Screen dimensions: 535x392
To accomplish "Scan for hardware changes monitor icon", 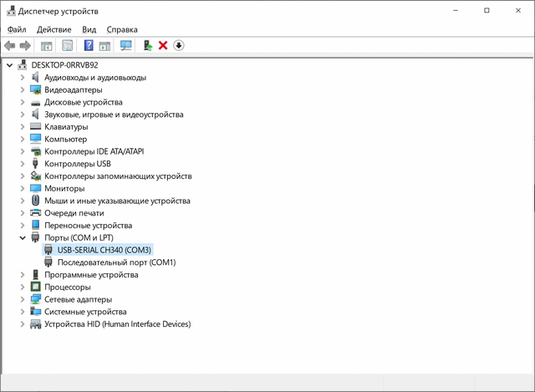I will pyautogui.click(x=126, y=45).
